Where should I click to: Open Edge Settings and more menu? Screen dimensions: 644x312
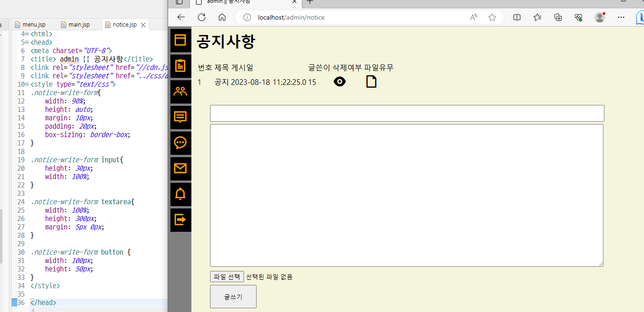tap(621, 17)
